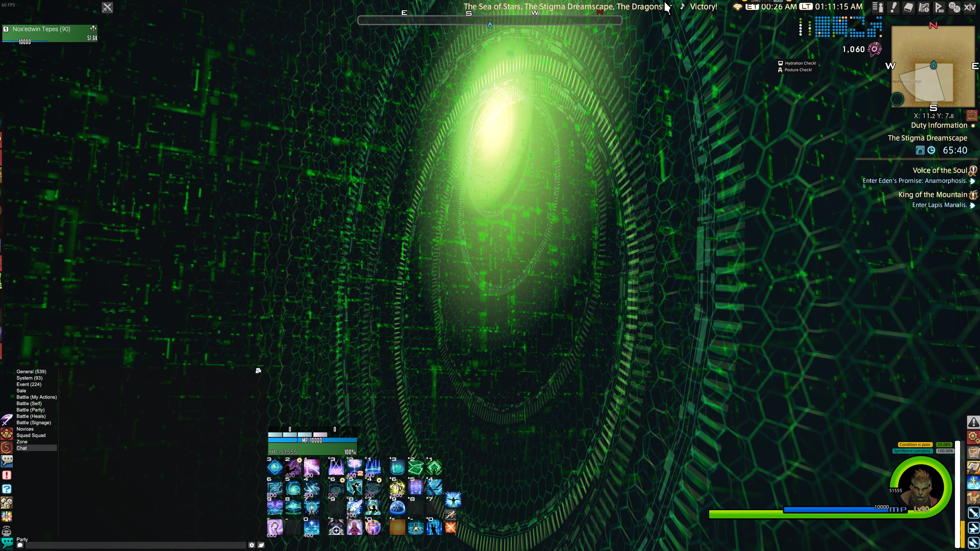Viewport: 980px width, 551px height.
Task: Click the crossed swords icon at top left
Action: pos(107,7)
